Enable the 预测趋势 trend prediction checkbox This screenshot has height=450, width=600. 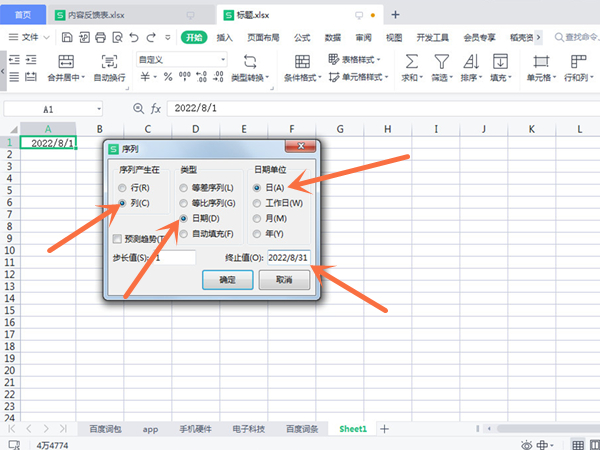pos(117,238)
